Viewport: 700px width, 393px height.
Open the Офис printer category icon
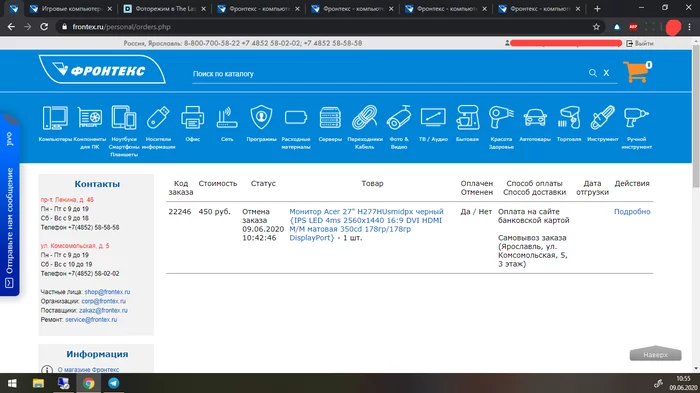tap(192, 118)
